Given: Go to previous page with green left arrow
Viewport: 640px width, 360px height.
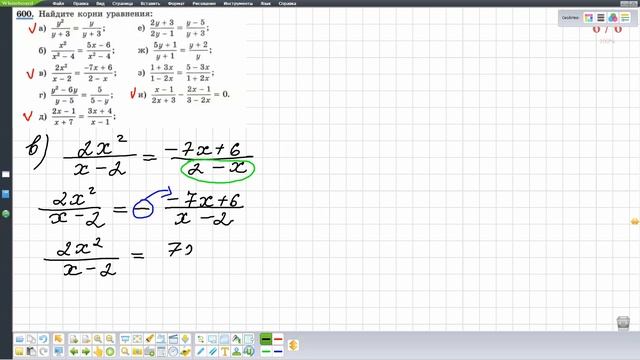Looking at the screenshot, I should (74, 351).
